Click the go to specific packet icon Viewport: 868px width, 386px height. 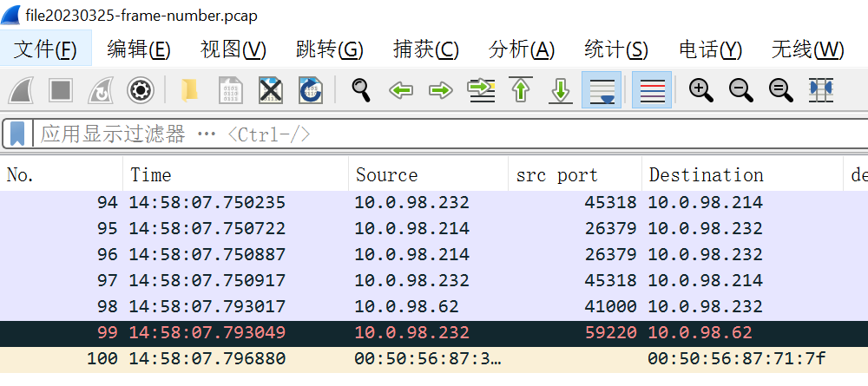(481, 89)
